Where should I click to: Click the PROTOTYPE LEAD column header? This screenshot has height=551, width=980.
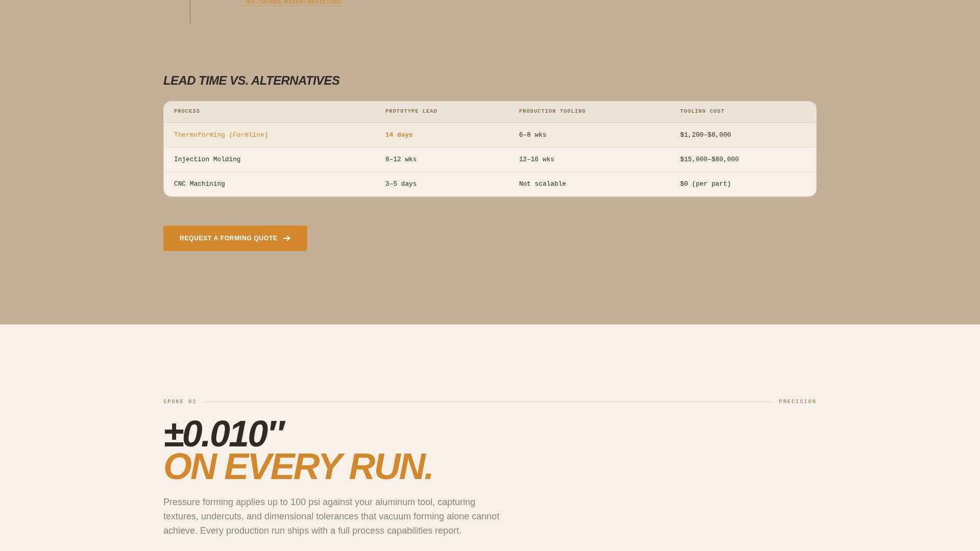(x=411, y=111)
